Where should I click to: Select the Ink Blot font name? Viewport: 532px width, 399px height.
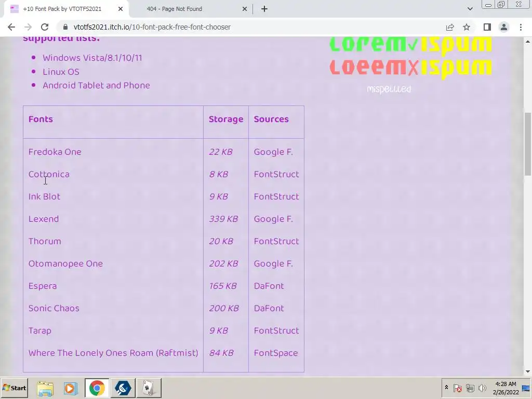[x=45, y=196]
